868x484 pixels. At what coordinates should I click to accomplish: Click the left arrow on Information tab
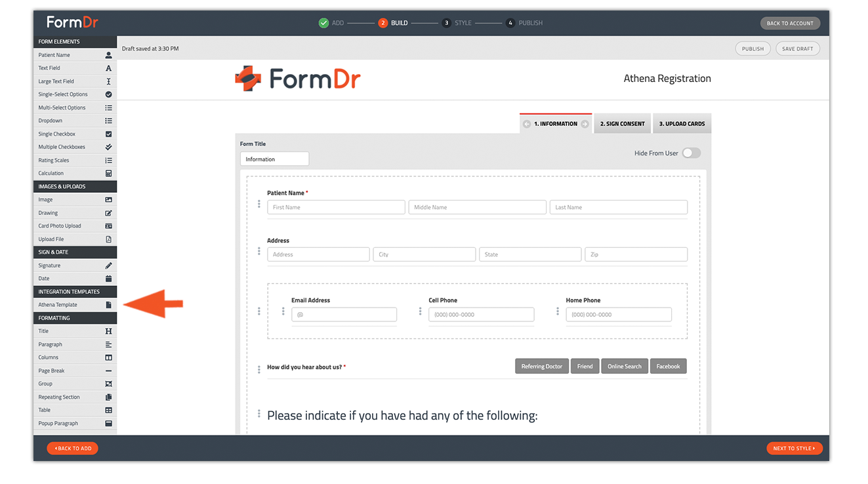tap(527, 124)
